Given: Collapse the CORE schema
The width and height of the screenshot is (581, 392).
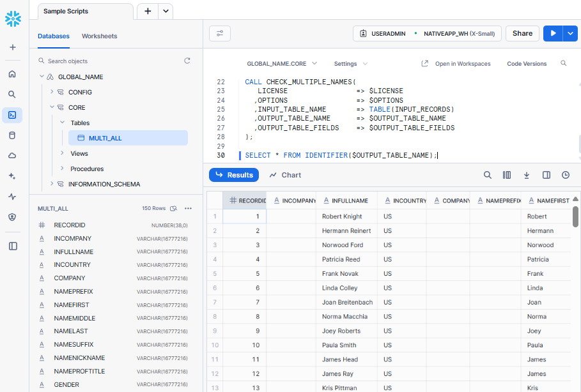Looking at the screenshot, I should click(x=52, y=107).
